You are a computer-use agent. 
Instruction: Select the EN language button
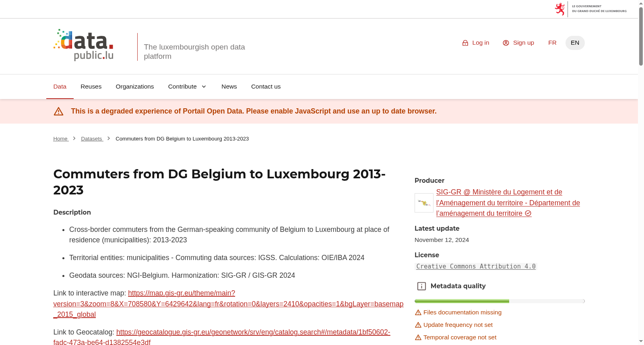click(x=575, y=43)
